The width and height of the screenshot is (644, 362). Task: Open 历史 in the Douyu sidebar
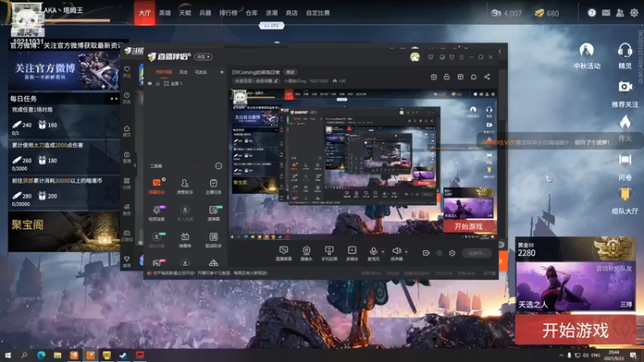[x=127, y=97]
